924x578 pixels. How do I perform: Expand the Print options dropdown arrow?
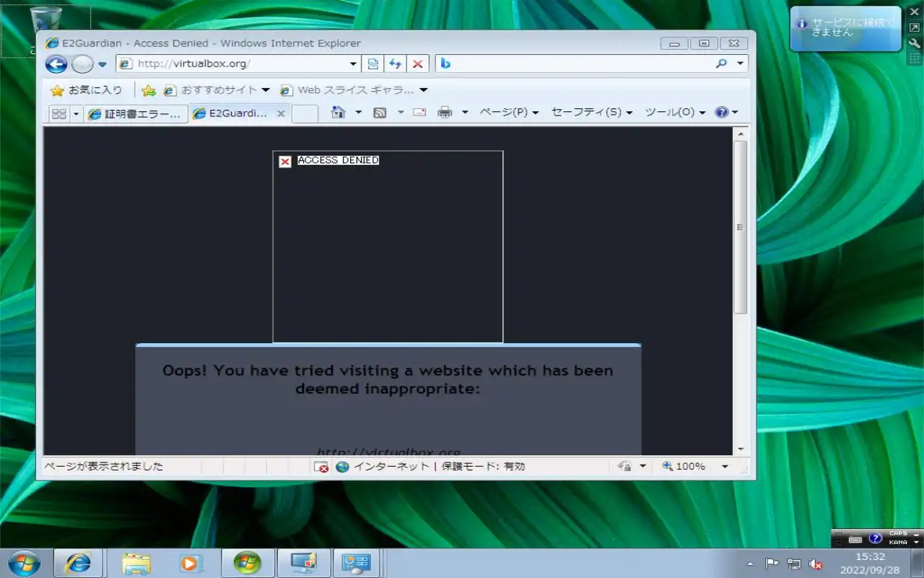coord(465,112)
